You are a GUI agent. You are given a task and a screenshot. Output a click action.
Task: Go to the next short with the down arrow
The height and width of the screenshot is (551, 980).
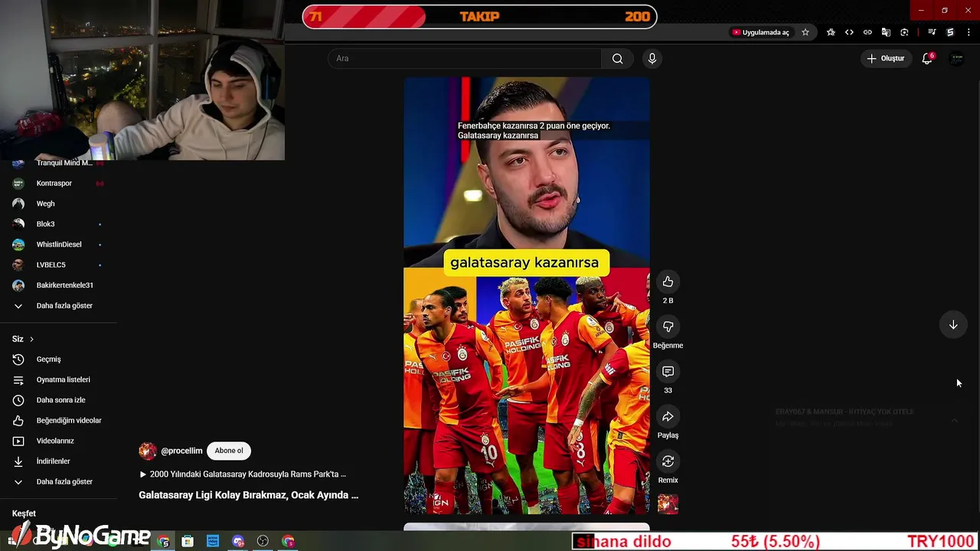(953, 324)
